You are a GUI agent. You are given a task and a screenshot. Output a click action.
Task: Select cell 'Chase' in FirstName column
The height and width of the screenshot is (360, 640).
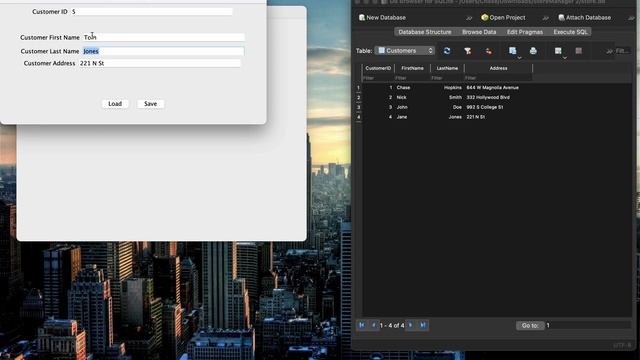[412, 88]
